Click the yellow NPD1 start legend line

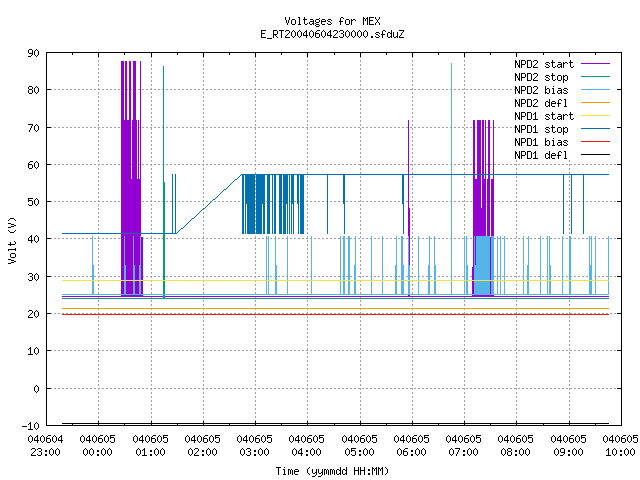pos(595,116)
